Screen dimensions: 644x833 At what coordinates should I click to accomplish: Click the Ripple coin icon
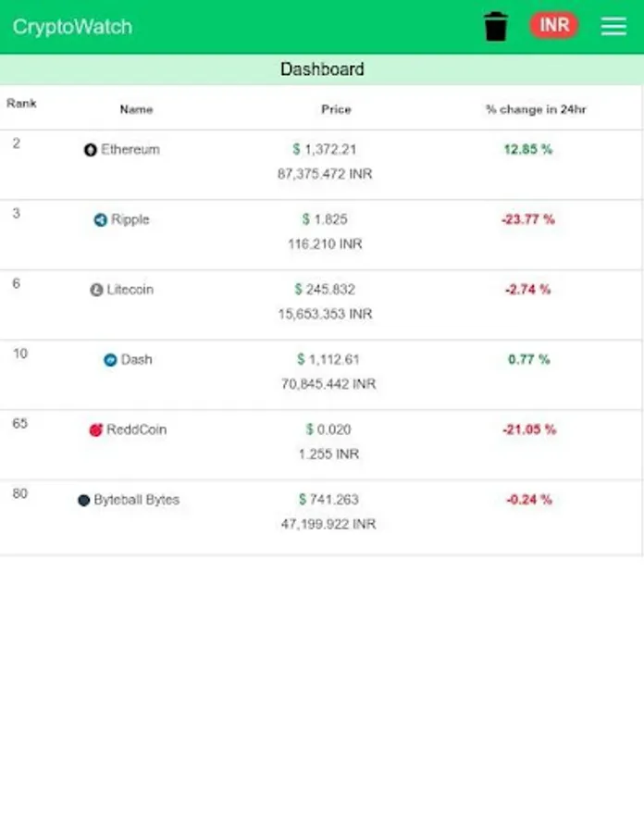coord(100,220)
